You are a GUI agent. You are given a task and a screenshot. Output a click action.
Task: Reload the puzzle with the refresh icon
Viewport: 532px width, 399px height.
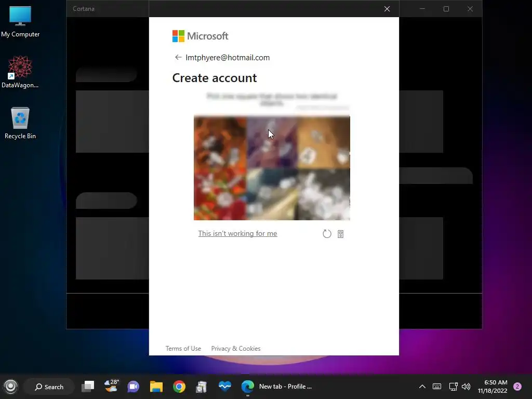[x=327, y=234]
